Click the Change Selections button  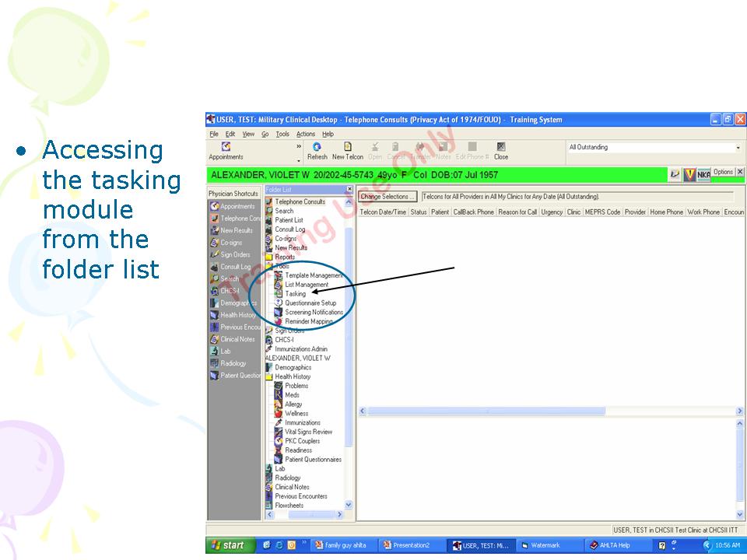click(388, 197)
